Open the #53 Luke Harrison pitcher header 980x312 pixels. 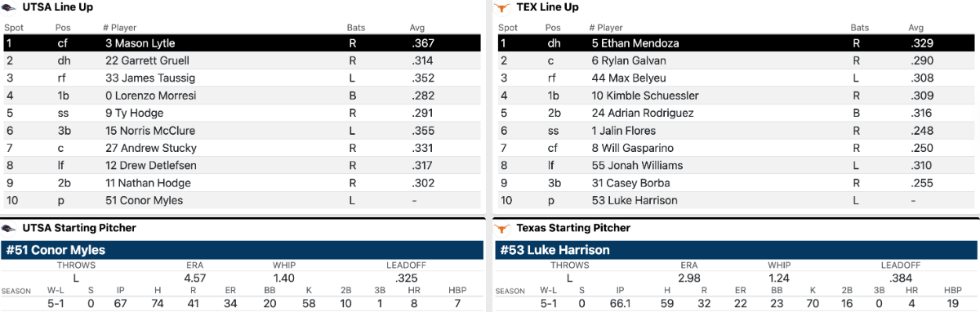737,251
